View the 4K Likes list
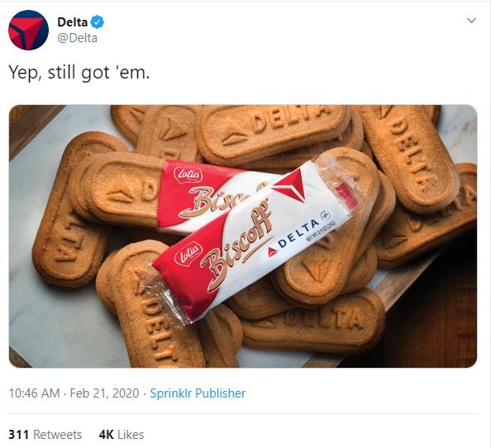 [x=122, y=435]
